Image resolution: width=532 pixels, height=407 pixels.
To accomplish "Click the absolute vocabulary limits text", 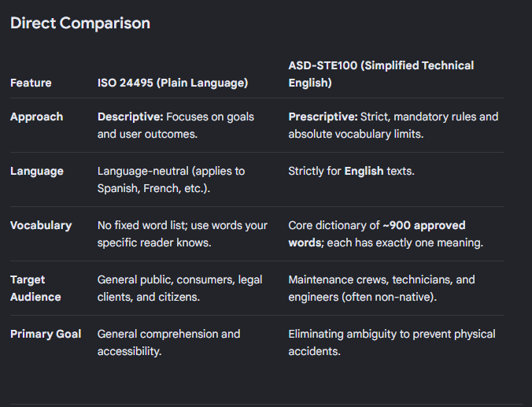I will 356,134.
